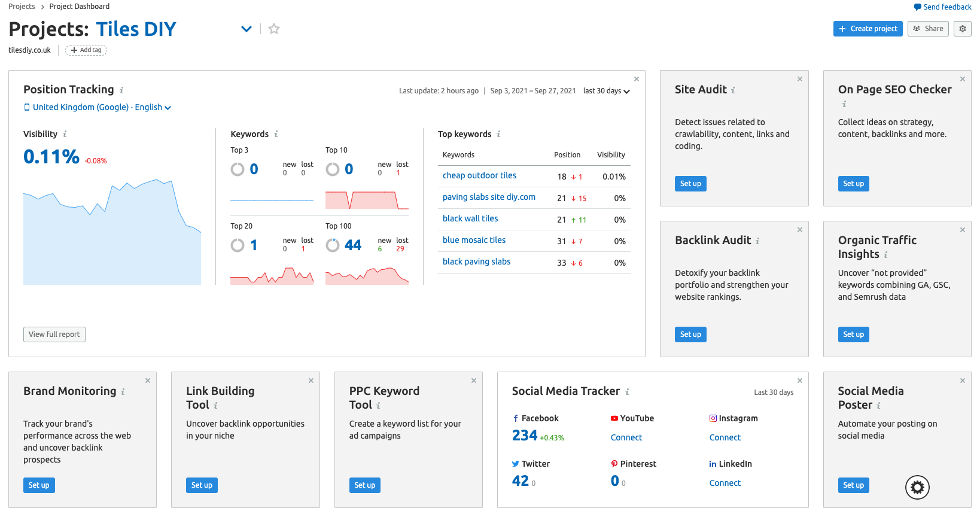Set up Social Media Poster
Screen dimensions: 980x514
tap(854, 485)
